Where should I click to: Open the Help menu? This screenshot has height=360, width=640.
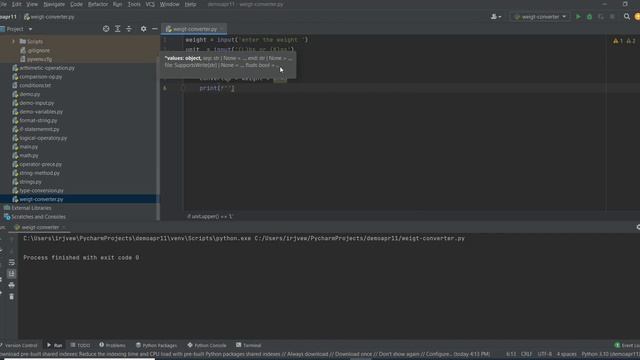[190, 4]
